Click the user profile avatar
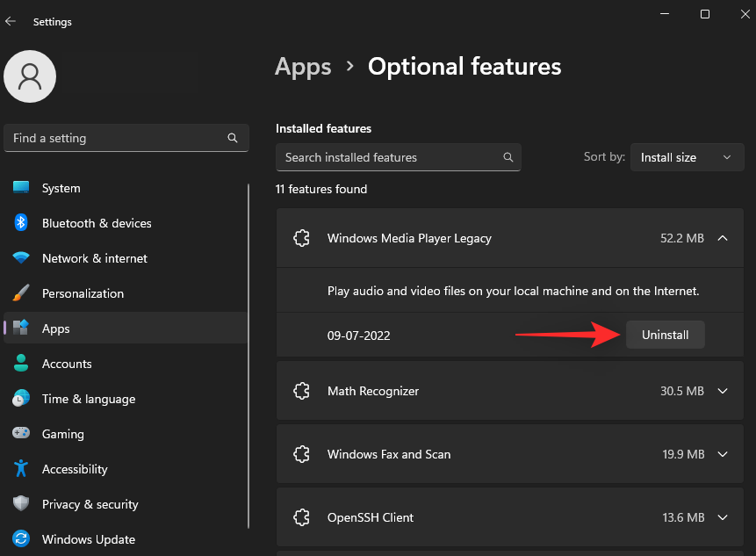Screen dimensions: 756x556 pos(30,76)
